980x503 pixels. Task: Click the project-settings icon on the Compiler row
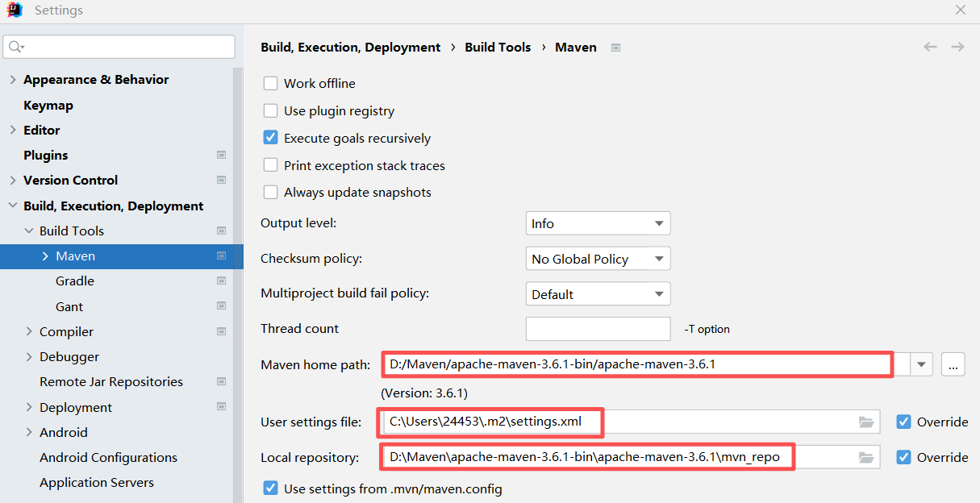221,331
